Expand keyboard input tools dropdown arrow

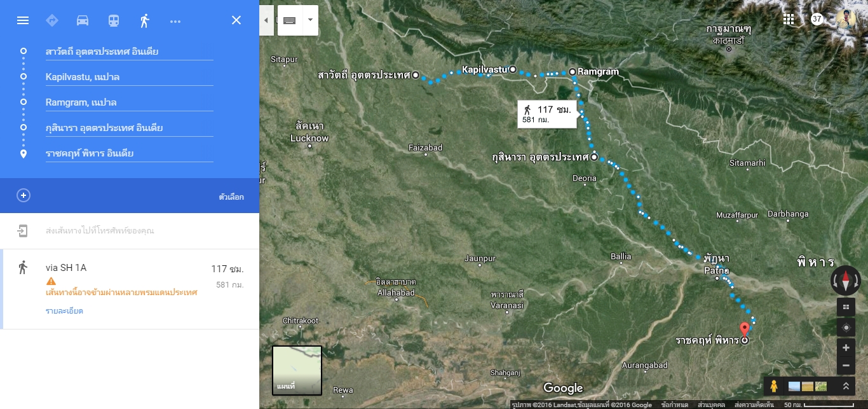tap(310, 20)
